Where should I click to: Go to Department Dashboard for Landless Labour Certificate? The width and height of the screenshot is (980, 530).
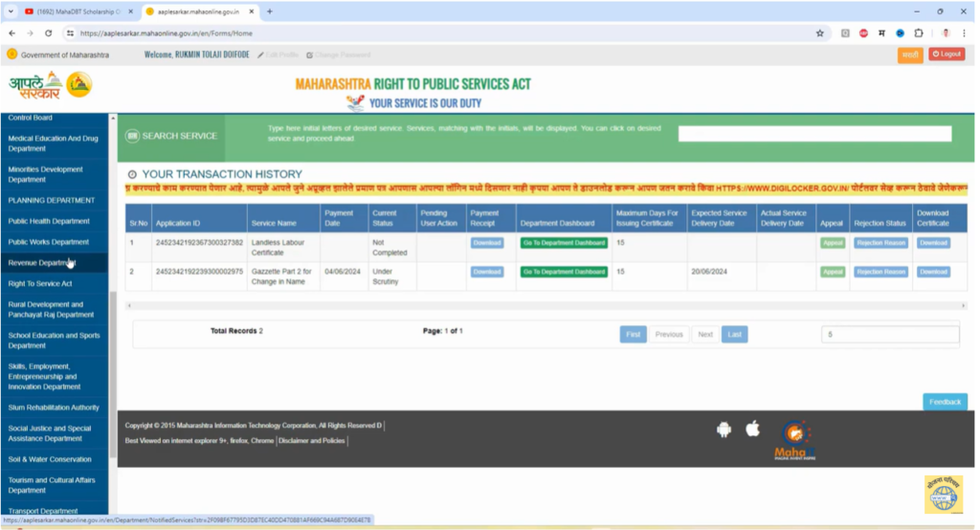(x=564, y=243)
